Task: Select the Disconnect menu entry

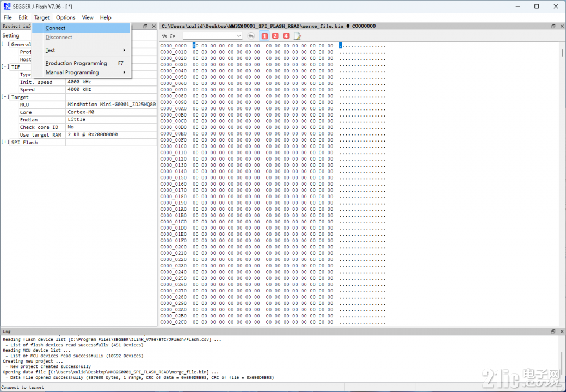Action: click(x=81, y=37)
